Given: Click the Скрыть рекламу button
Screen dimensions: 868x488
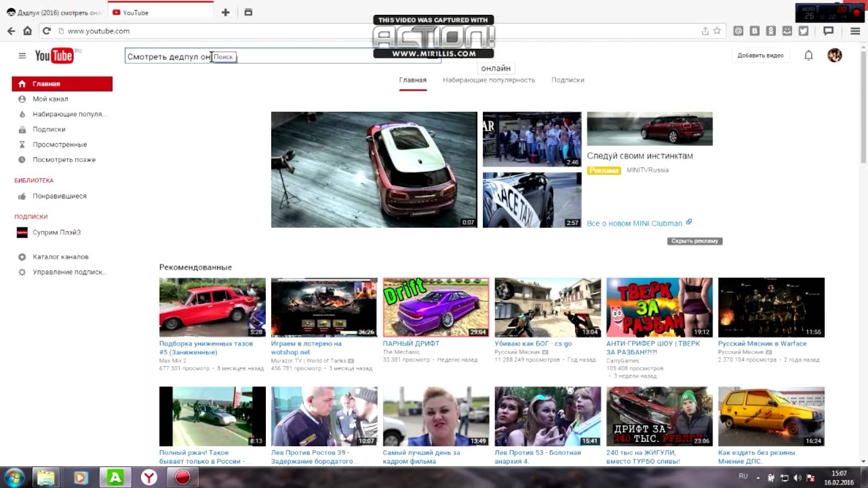Looking at the screenshot, I should point(694,241).
